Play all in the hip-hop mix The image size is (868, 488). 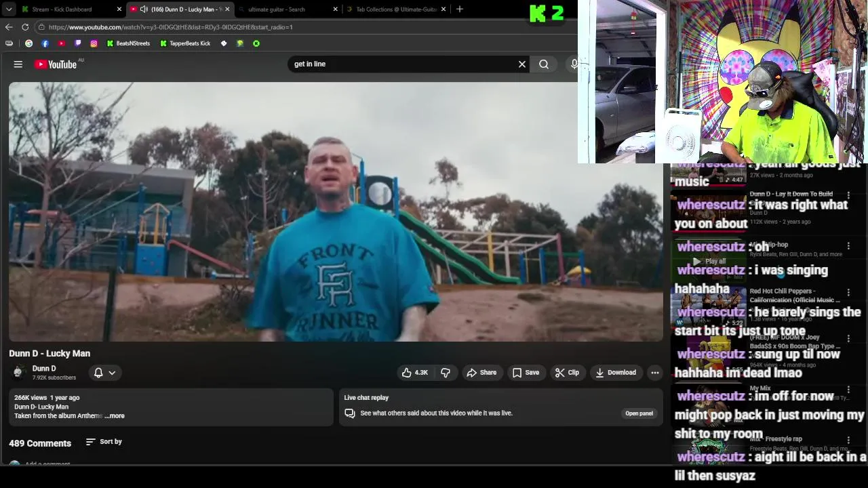(x=709, y=261)
